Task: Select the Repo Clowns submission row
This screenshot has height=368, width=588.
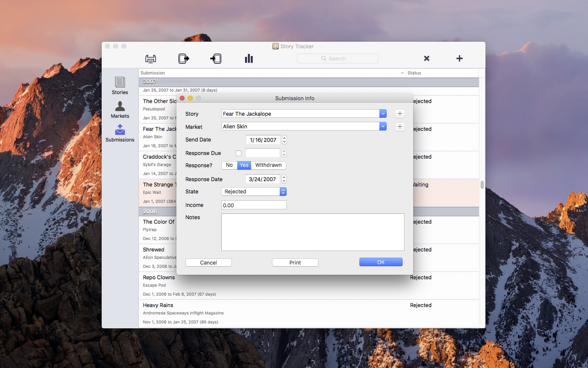Action: click(x=309, y=286)
